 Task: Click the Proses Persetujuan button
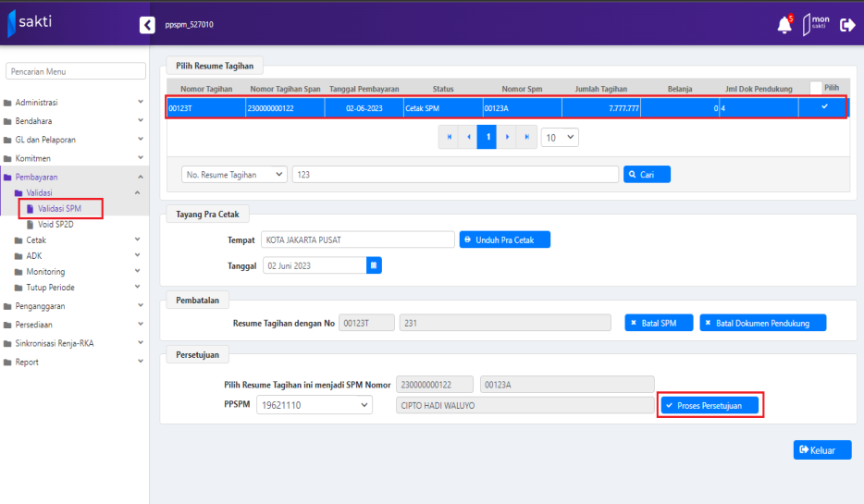pyautogui.click(x=710, y=405)
